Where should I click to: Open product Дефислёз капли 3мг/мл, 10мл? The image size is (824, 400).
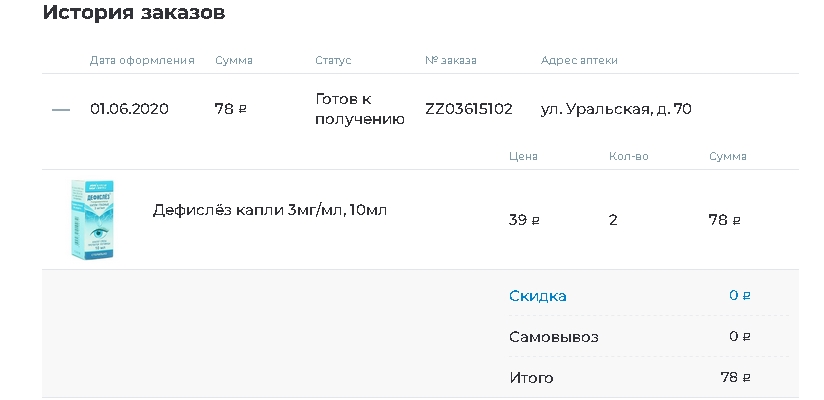coord(270,210)
